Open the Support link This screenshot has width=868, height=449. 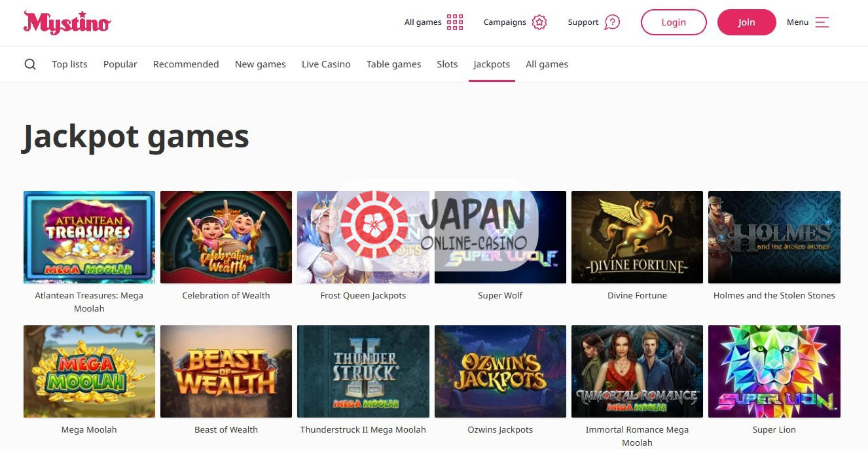(x=583, y=22)
